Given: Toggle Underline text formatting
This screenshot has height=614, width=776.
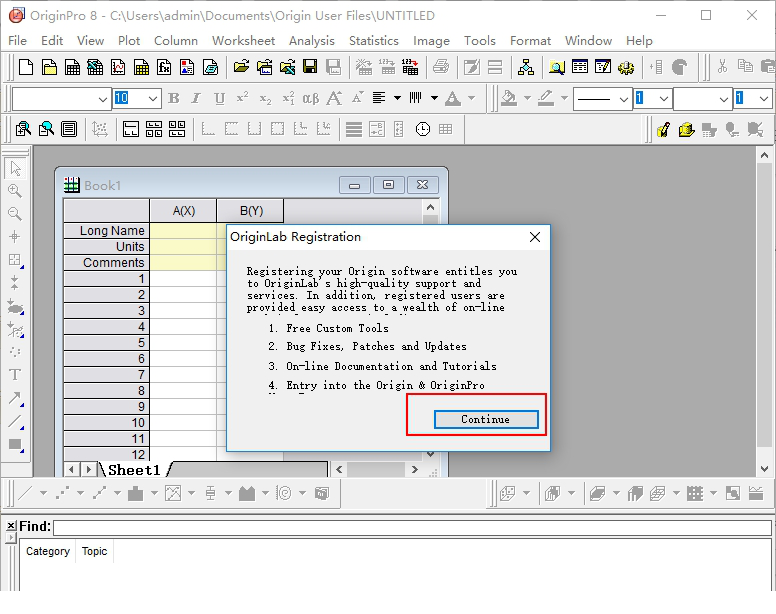Looking at the screenshot, I should (x=219, y=98).
